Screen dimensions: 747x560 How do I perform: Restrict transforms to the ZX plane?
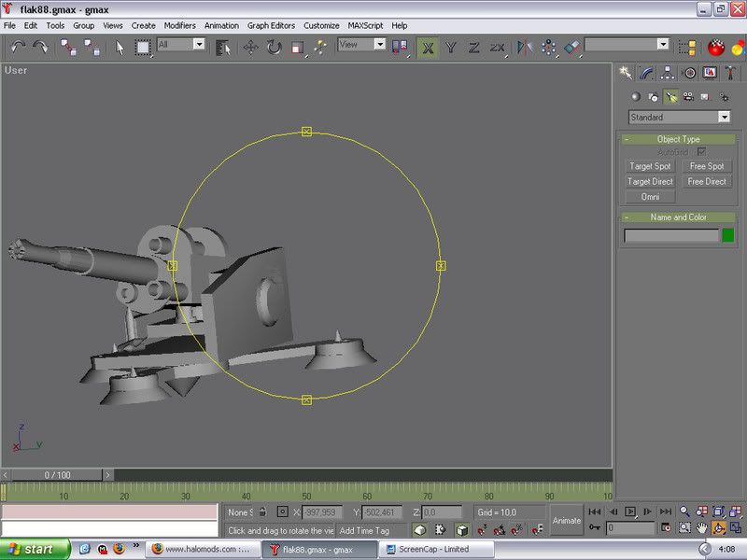tap(497, 48)
